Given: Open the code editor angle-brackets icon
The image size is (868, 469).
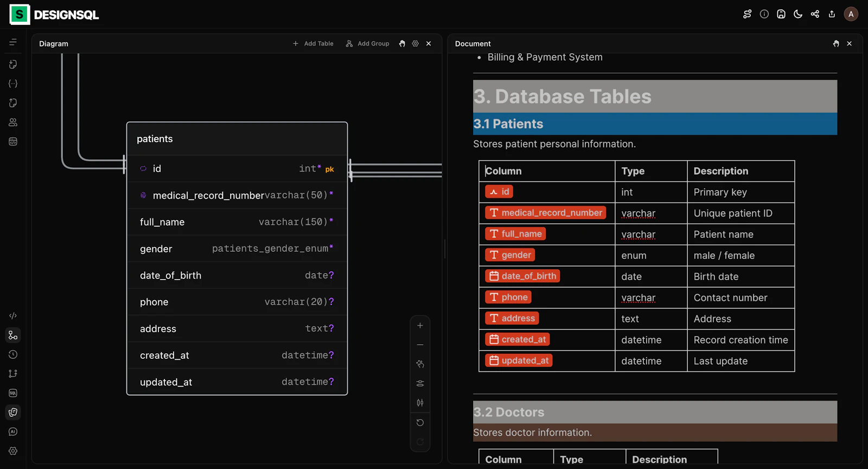Looking at the screenshot, I should tap(13, 315).
